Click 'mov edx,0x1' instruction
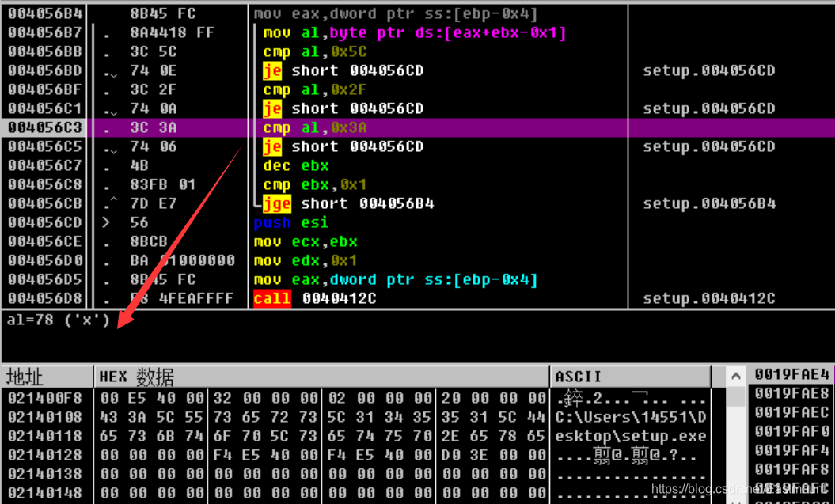The height and width of the screenshot is (504, 835). click(306, 261)
